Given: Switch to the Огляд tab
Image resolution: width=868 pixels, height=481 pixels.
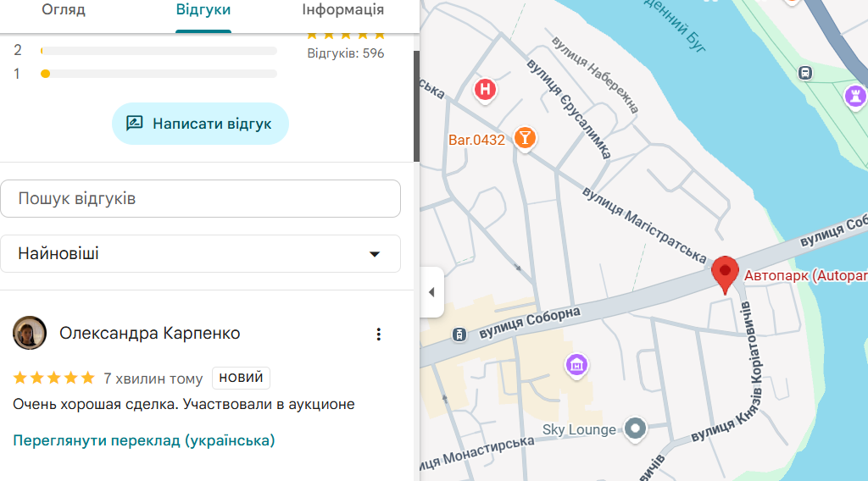Looking at the screenshot, I should 64,10.
